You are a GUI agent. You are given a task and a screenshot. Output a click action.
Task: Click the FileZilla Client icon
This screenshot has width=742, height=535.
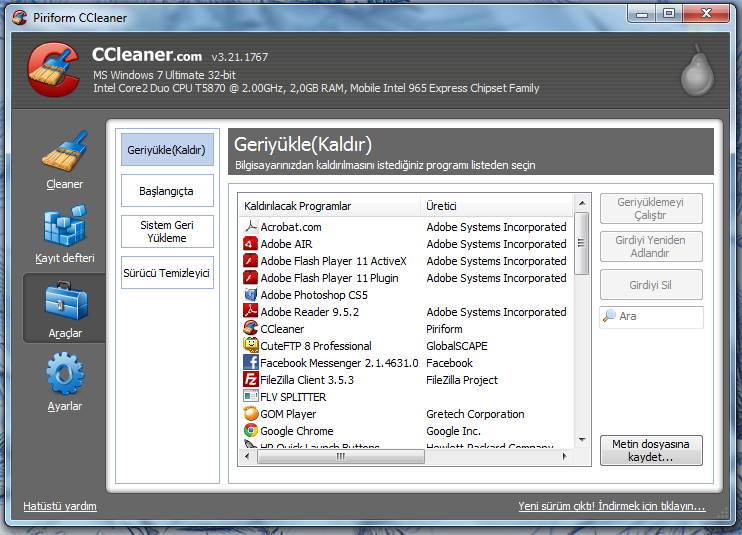[x=250, y=379]
